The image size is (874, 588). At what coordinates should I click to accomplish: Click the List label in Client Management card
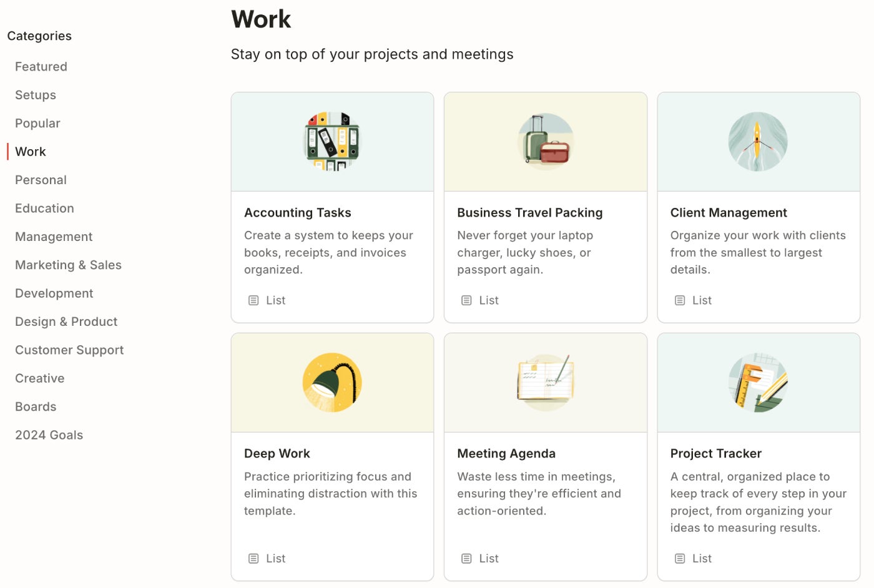pyautogui.click(x=702, y=300)
